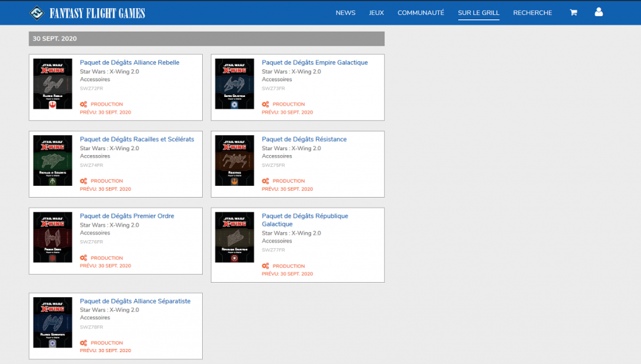Click product code SWZ73FR
This screenshot has height=364, width=641.
pyautogui.click(x=273, y=88)
